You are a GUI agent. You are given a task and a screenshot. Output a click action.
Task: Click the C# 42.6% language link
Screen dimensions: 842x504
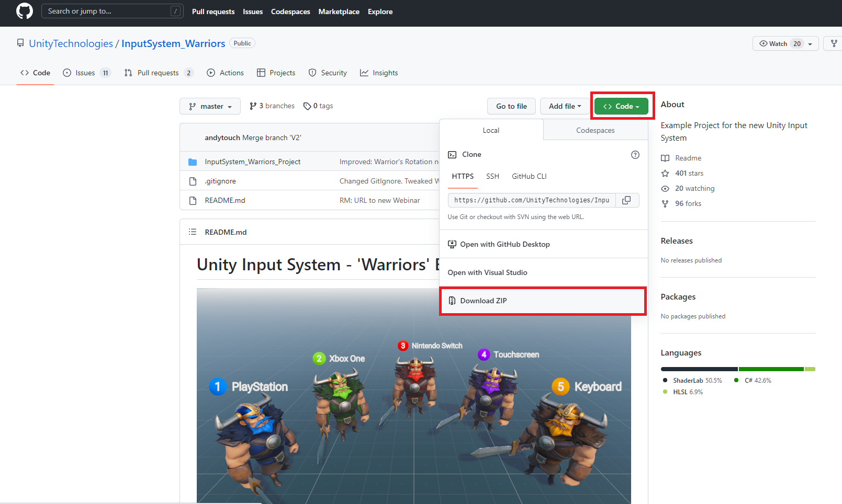pyautogui.click(x=753, y=381)
